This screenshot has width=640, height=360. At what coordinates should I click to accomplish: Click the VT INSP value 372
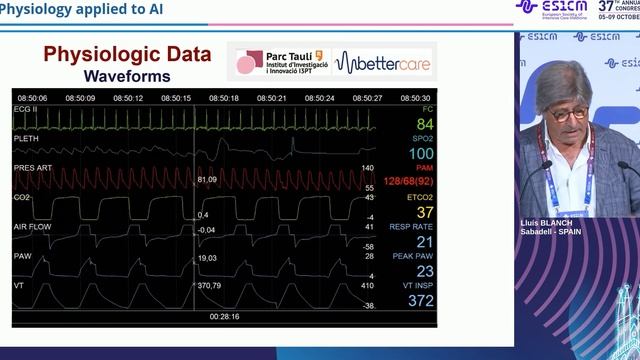(x=421, y=301)
